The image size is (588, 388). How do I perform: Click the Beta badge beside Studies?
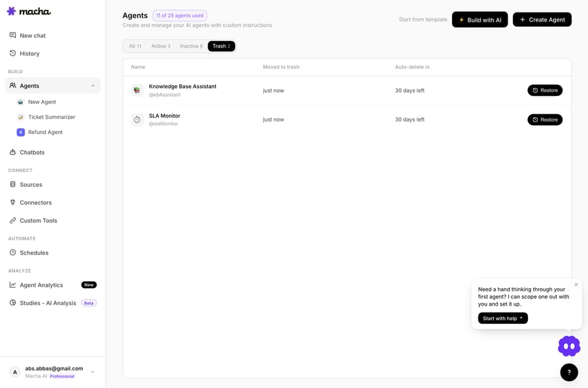(89, 303)
